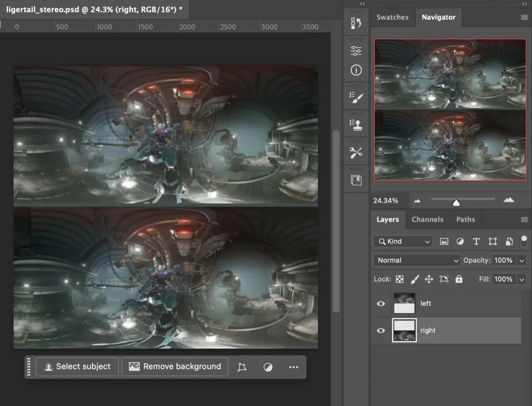Open the Info panel icon
532x406 pixels.
click(356, 70)
